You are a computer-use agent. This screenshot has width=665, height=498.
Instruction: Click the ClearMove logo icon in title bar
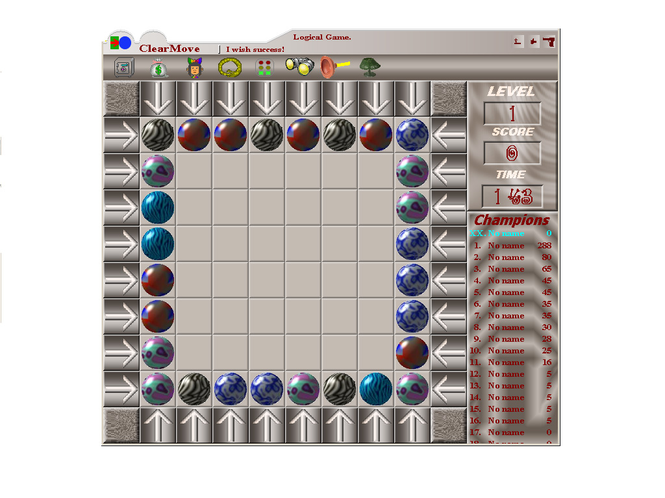120,43
